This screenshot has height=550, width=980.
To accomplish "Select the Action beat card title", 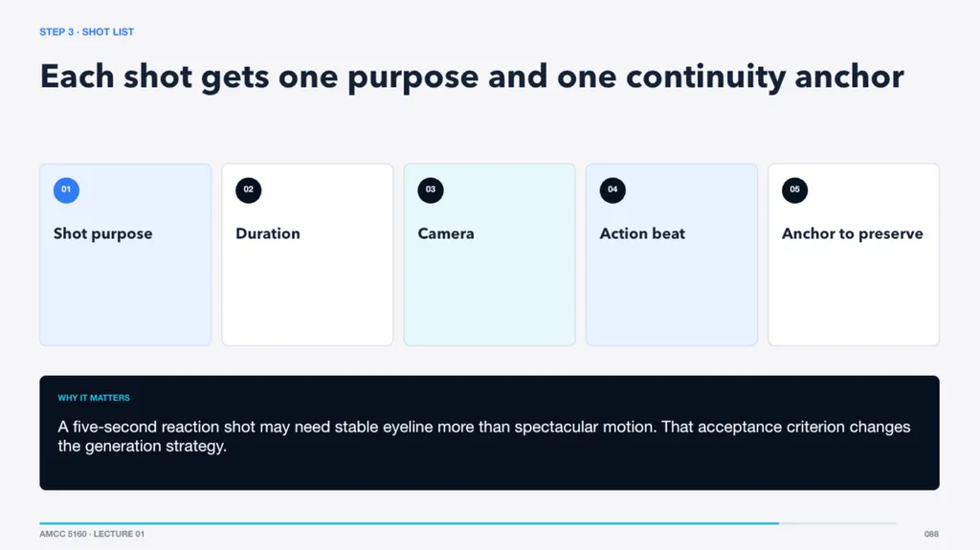I will click(642, 233).
